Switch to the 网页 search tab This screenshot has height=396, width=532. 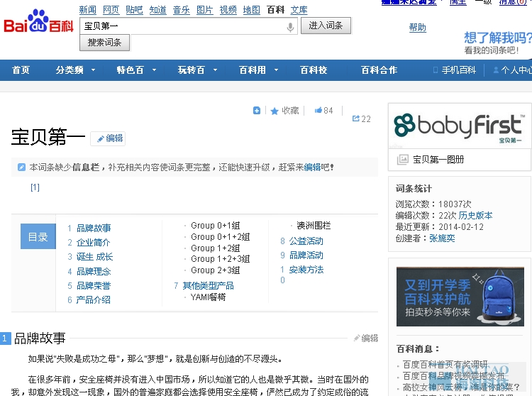click(x=111, y=10)
